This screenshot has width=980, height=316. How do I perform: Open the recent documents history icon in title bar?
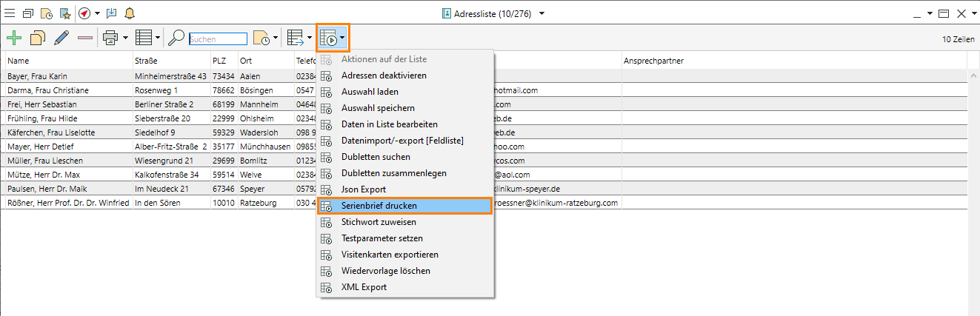click(46, 13)
